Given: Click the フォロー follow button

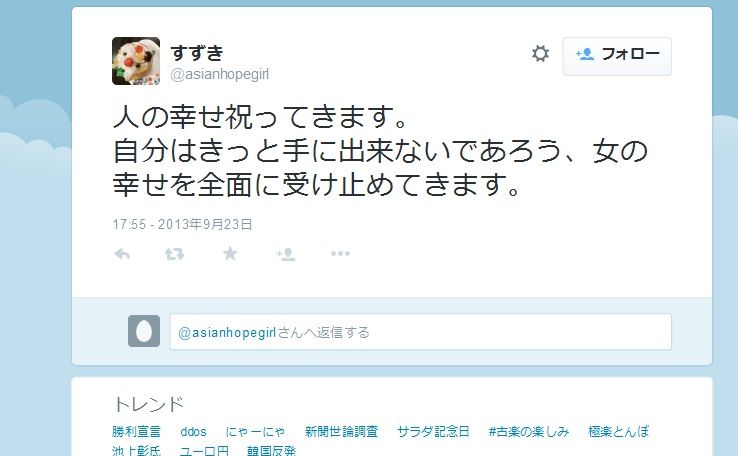Looking at the screenshot, I should click(617, 56).
